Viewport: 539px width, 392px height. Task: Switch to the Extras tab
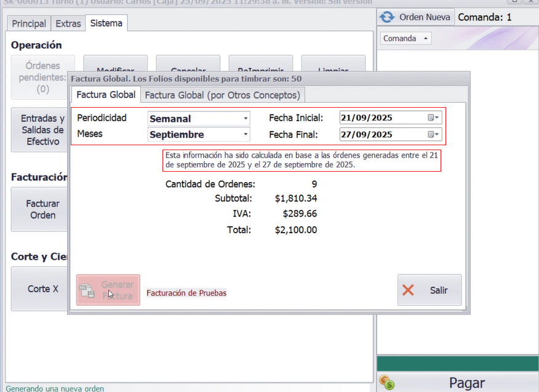pos(68,23)
